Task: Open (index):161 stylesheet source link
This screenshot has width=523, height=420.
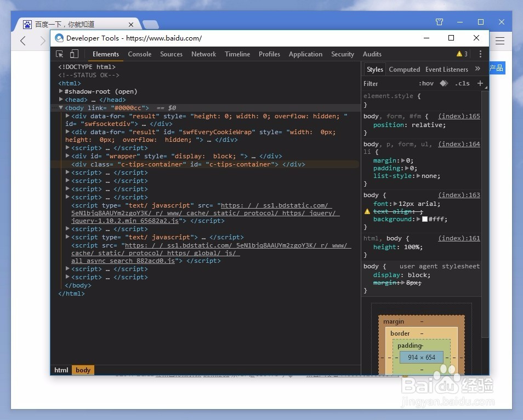Action: tap(459, 238)
